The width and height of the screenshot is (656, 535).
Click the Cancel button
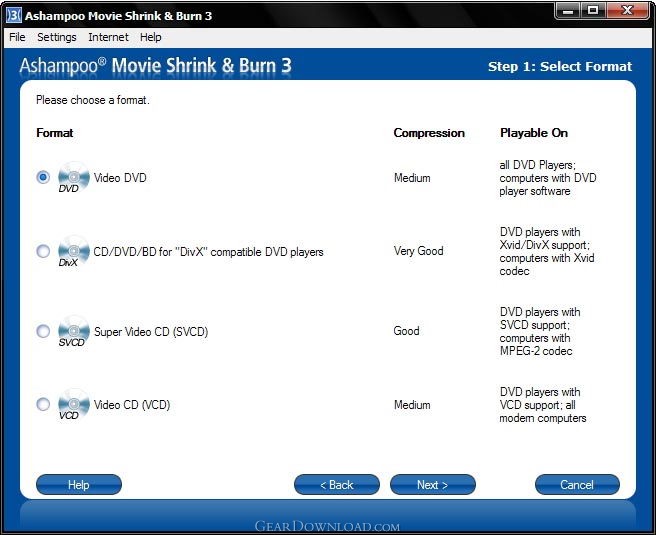pyautogui.click(x=577, y=485)
